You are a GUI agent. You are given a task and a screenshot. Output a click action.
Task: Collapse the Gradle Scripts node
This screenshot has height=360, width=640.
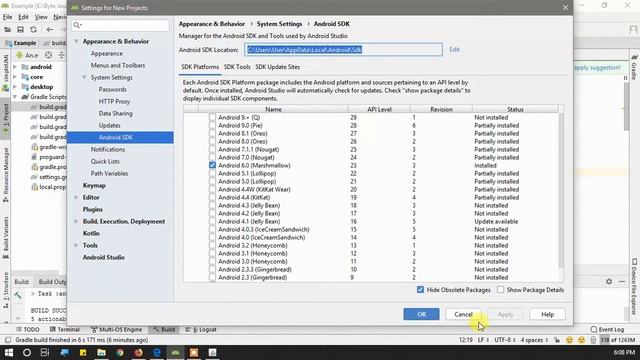pyautogui.click(x=15, y=97)
